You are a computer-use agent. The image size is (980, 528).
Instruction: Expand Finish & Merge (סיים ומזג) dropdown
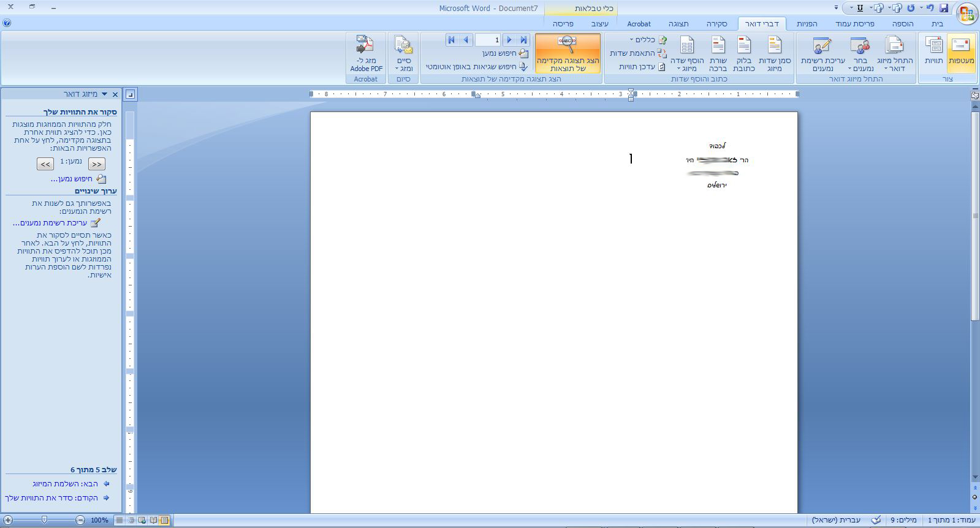pos(403,54)
